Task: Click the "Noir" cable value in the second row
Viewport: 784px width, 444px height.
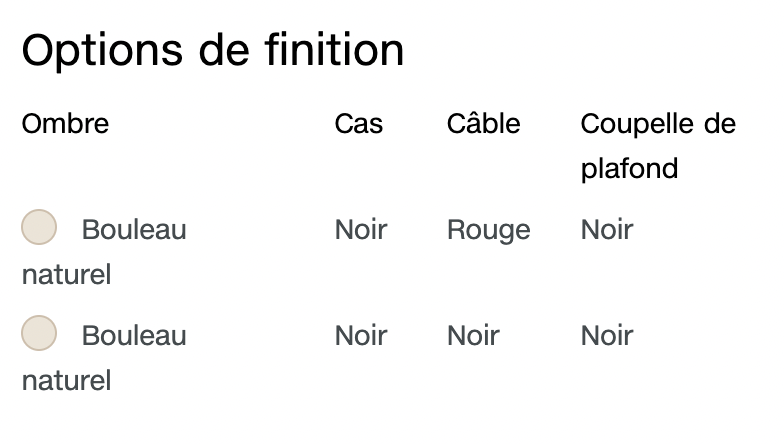Action: click(473, 336)
